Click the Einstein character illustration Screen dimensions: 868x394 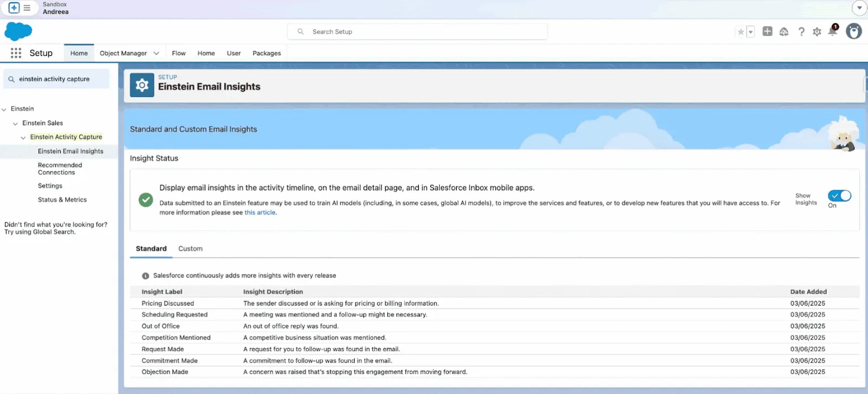[x=843, y=133]
